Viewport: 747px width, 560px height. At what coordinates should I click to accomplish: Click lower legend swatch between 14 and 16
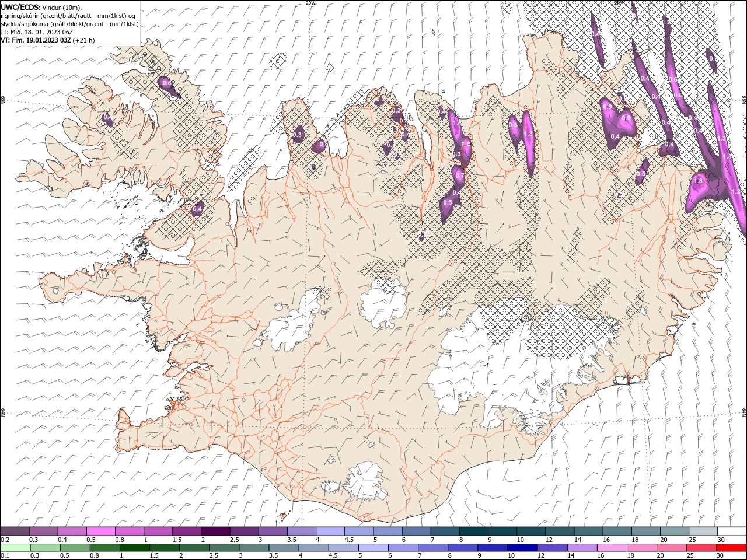(x=582, y=548)
